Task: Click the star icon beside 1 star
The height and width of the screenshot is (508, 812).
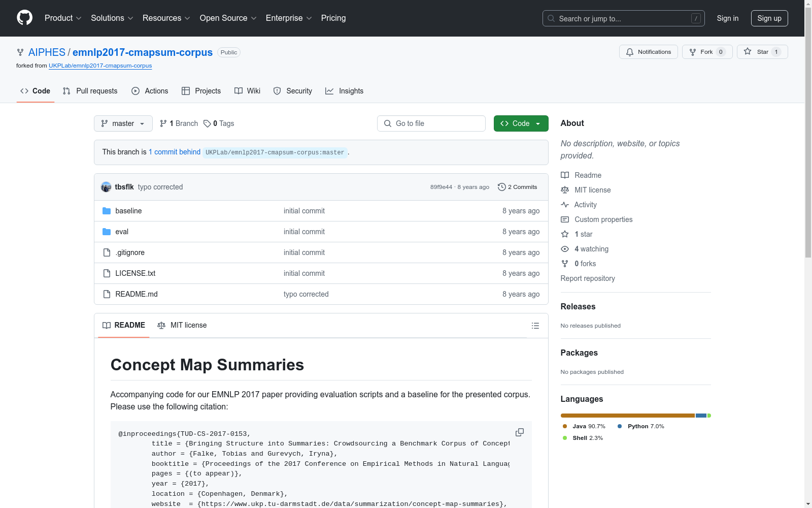Action: [565, 234]
